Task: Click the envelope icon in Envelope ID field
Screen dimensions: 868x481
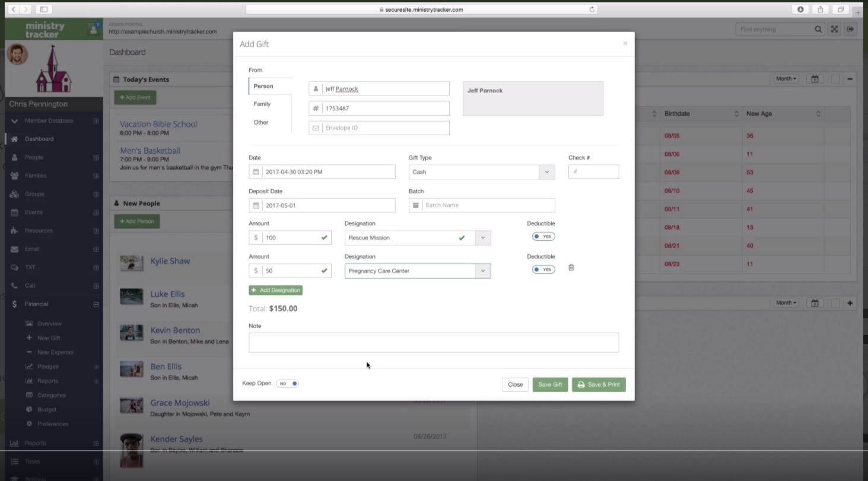Action: coord(316,128)
